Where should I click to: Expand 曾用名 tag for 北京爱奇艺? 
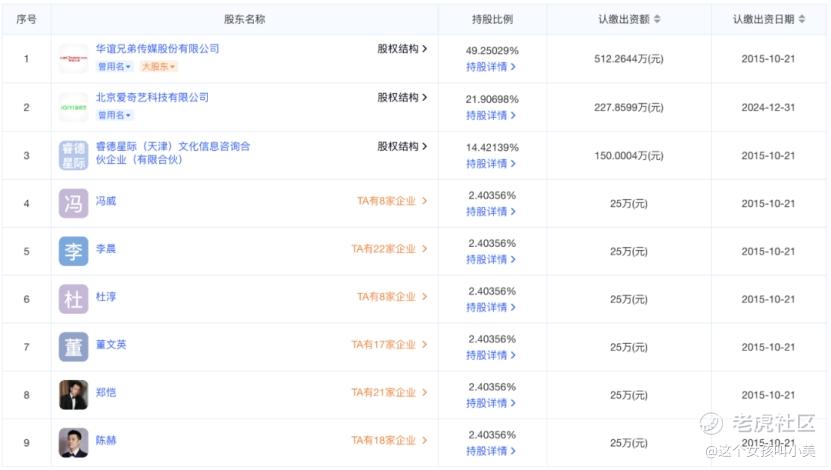click(114, 115)
